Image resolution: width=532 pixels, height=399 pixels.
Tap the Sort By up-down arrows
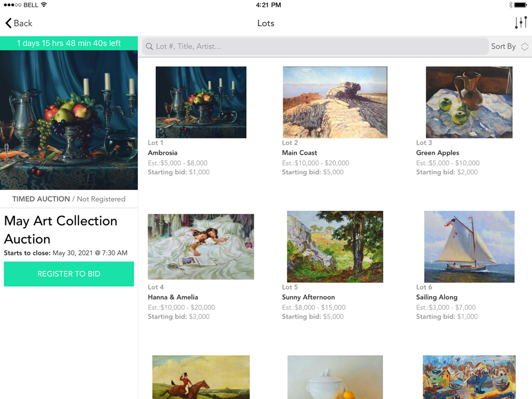tap(525, 46)
